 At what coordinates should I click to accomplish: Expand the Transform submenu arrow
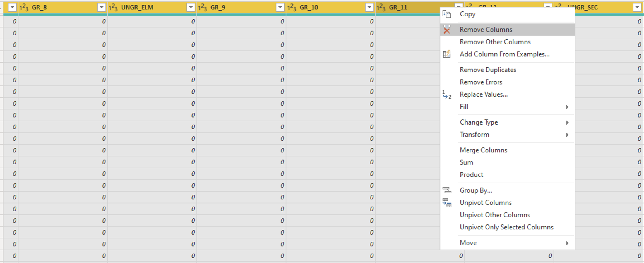(x=567, y=135)
